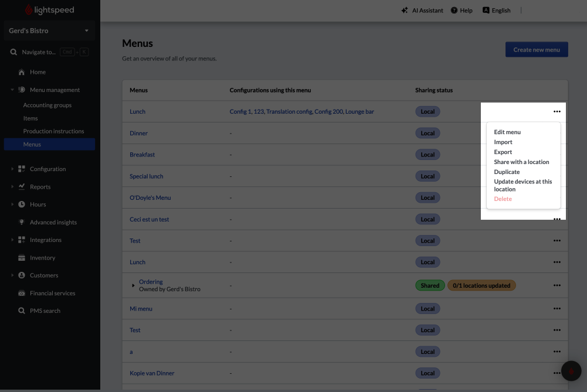Expand the Configuration sidebar section

(x=12, y=169)
